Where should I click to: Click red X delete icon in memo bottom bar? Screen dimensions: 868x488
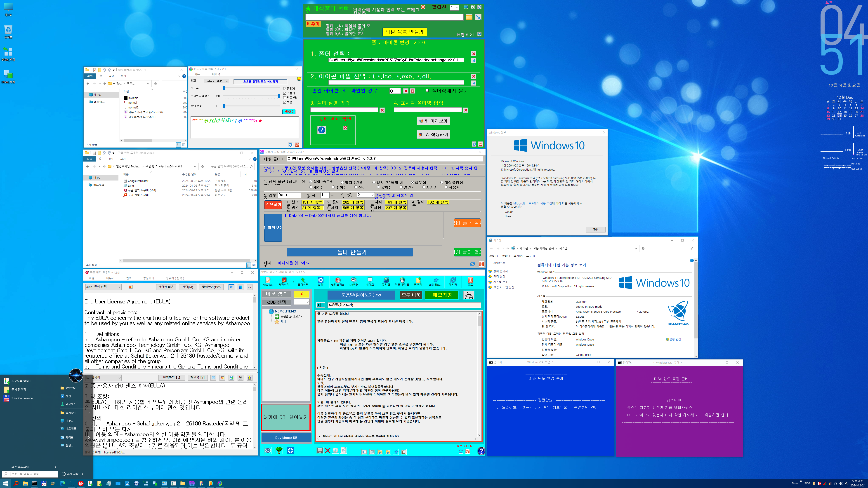pos(328,451)
